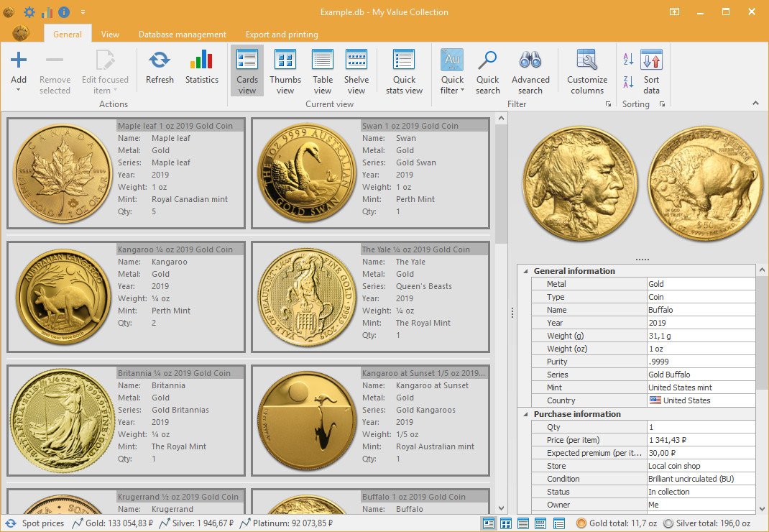The height and width of the screenshot is (532, 769).
Task: Click the title bar info icon
Action: point(64,12)
